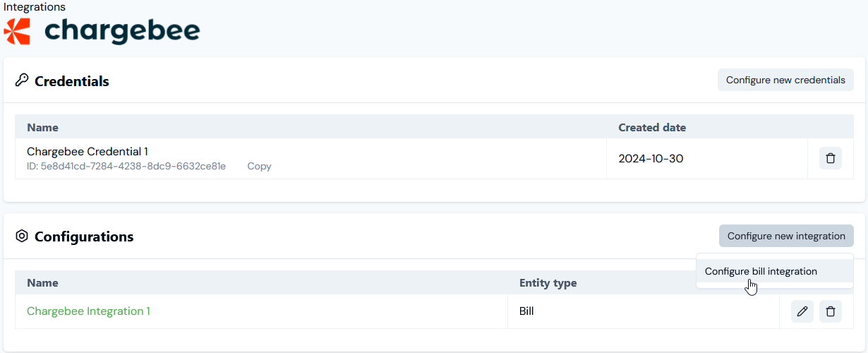This screenshot has width=868, height=353.
Task: Delete the Chargebee Credential 1 entry
Action: pos(831,158)
